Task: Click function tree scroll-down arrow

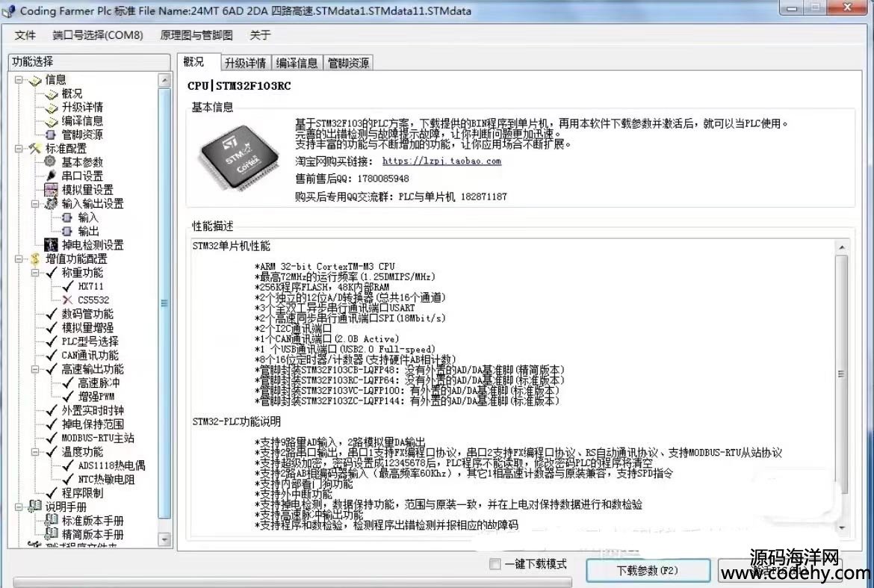Action: click(x=164, y=539)
